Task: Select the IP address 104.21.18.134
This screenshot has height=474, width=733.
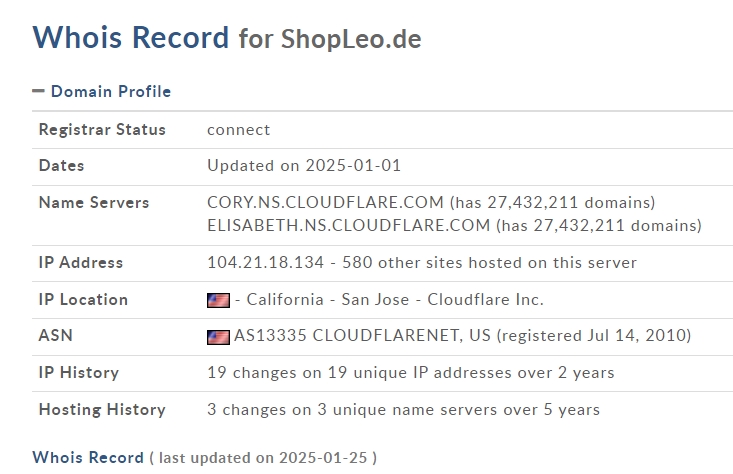Action: click(266, 263)
